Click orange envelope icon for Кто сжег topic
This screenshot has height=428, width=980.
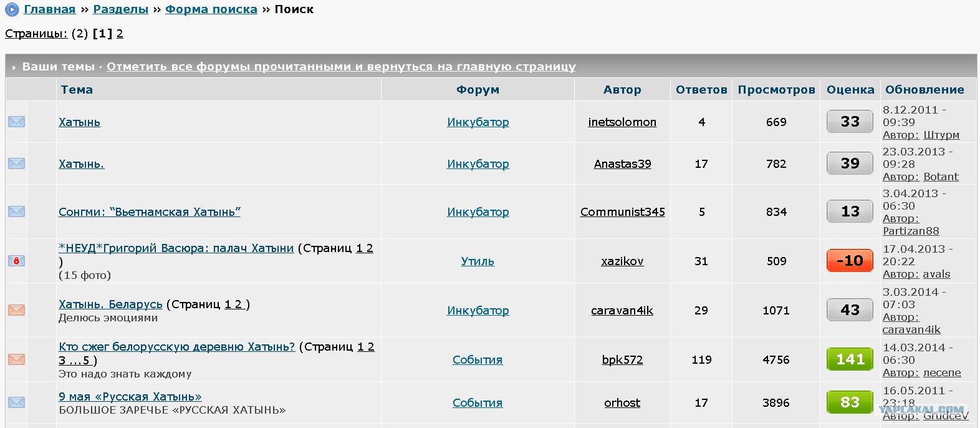[x=17, y=359]
